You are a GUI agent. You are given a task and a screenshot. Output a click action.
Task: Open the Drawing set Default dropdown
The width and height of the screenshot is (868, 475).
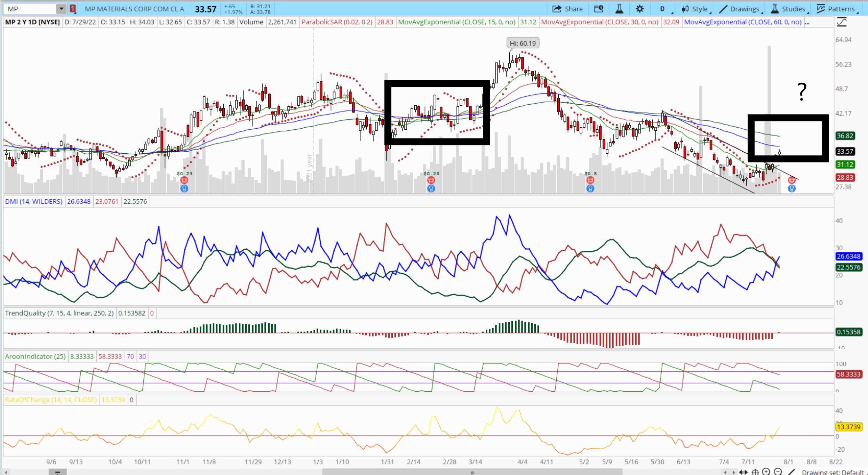[x=833, y=472]
